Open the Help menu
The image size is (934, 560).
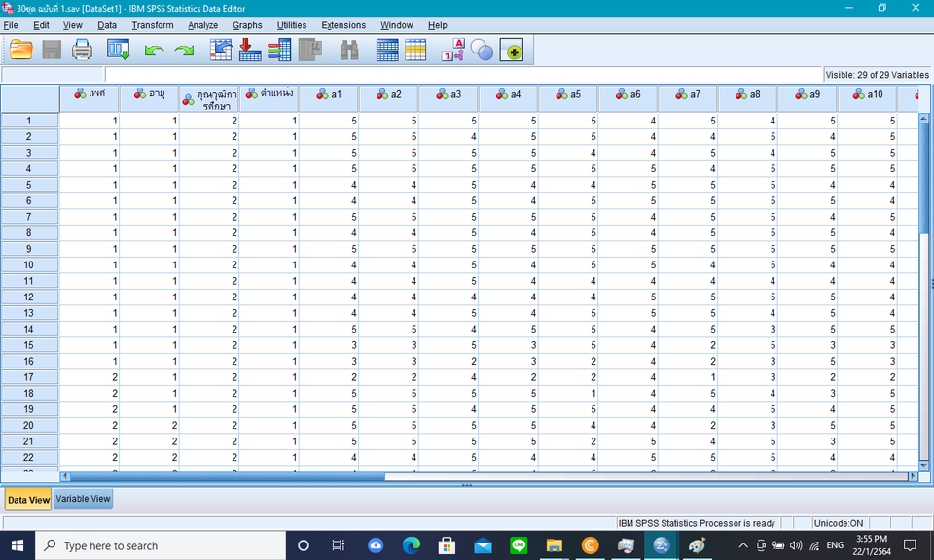(437, 25)
